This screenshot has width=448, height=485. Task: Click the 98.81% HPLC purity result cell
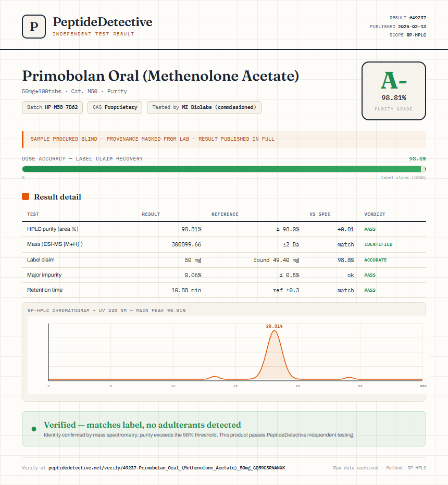tap(191, 229)
